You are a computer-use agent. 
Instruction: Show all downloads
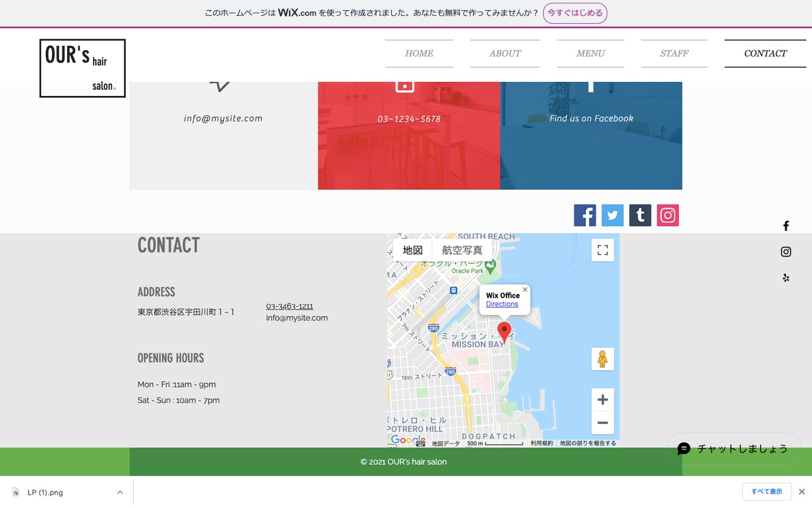[767, 492]
